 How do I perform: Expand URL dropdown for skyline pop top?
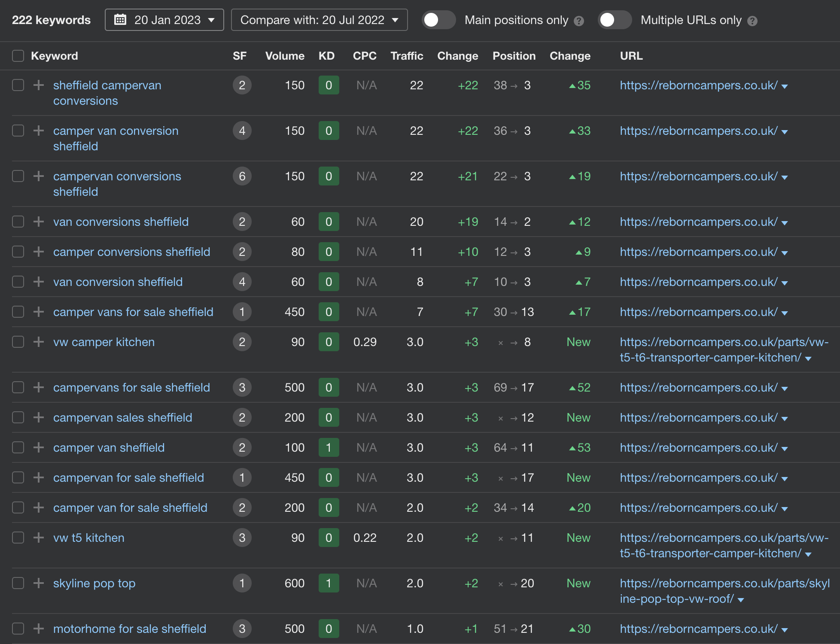tap(741, 600)
